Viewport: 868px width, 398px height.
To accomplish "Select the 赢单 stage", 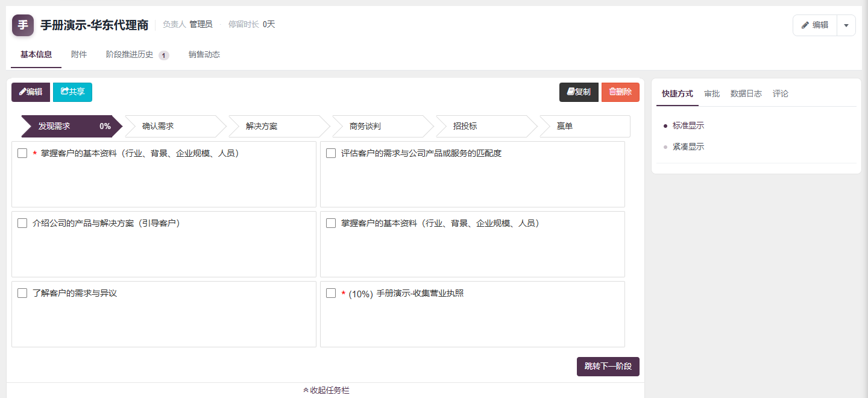I will pyautogui.click(x=585, y=127).
